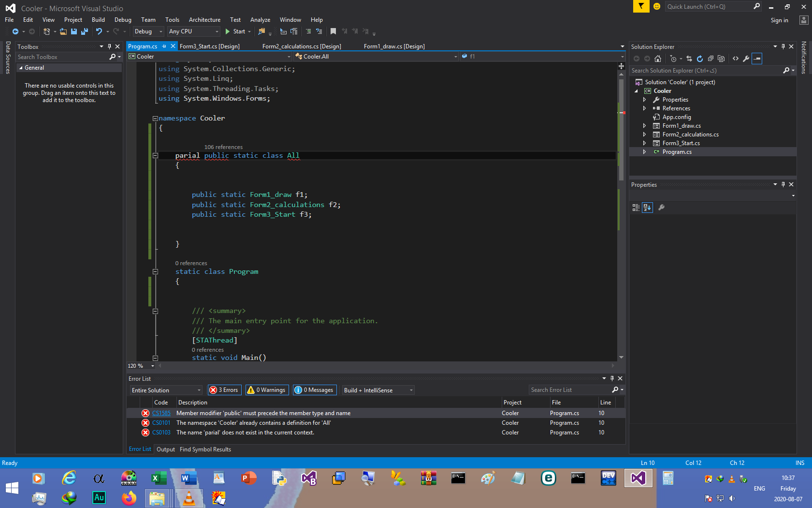Screen dimensions: 812x508
Task: Click the Solution Explorer Home icon
Action: point(658,59)
